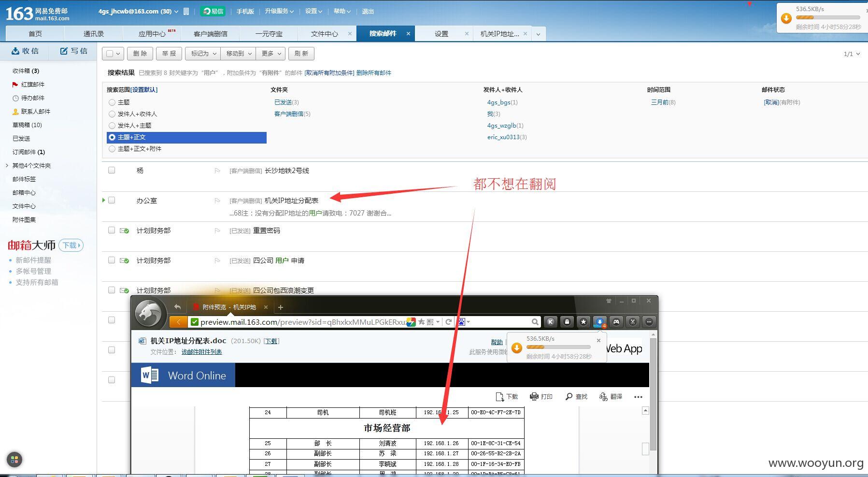The image size is (868, 477).
Task: Select the 发件人+收件人 radio option
Action: [112, 114]
